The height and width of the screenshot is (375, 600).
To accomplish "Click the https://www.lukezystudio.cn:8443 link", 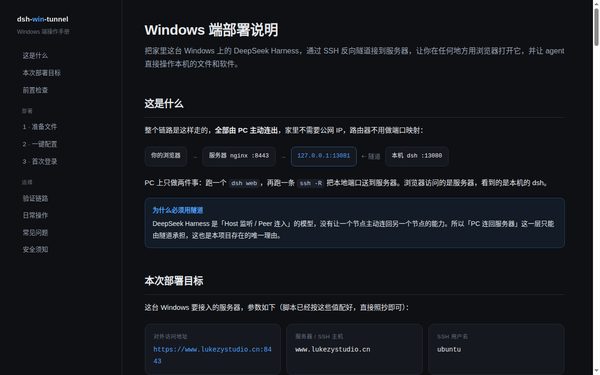I will point(212,355).
